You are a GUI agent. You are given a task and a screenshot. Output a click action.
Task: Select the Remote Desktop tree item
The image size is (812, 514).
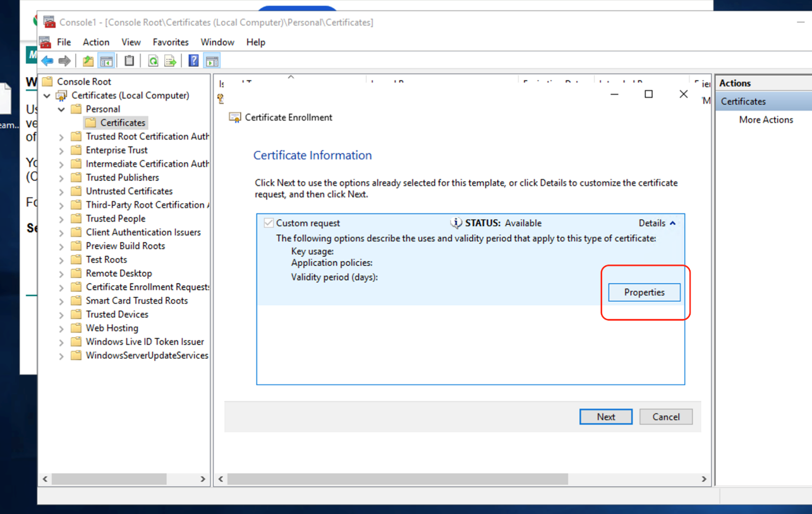tap(119, 273)
